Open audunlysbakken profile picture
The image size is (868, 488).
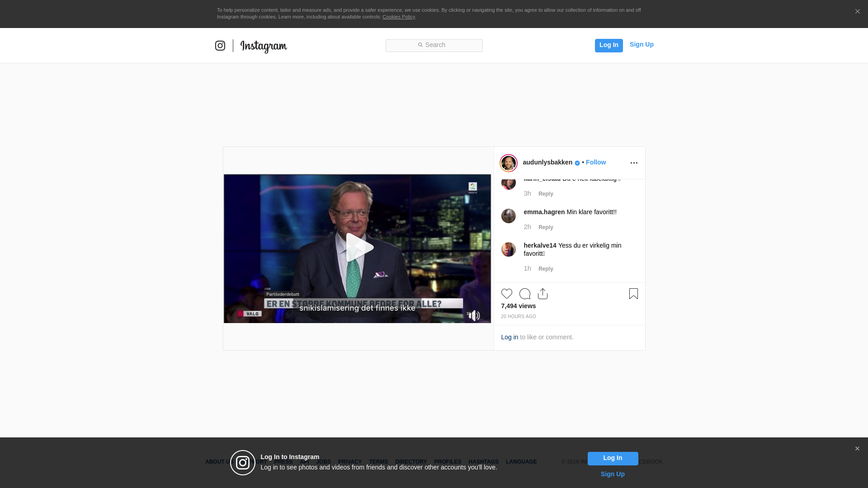point(509,163)
